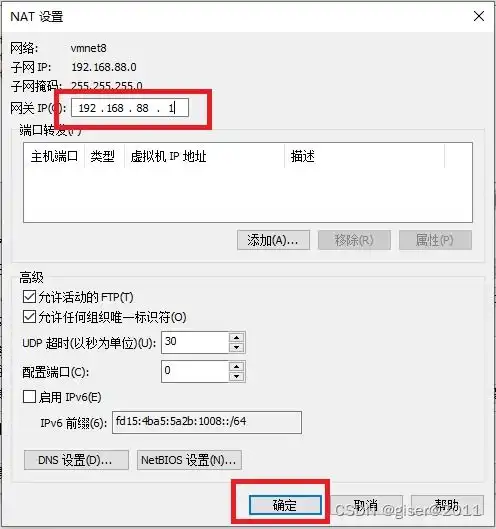Open DNS 设置(D)... dialog
The height and width of the screenshot is (529, 496).
76,460
